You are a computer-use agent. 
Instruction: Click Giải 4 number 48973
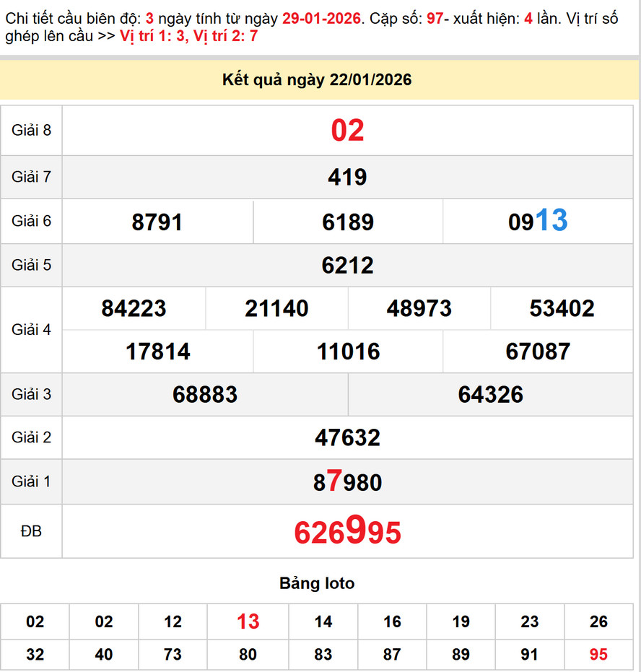tap(419, 309)
